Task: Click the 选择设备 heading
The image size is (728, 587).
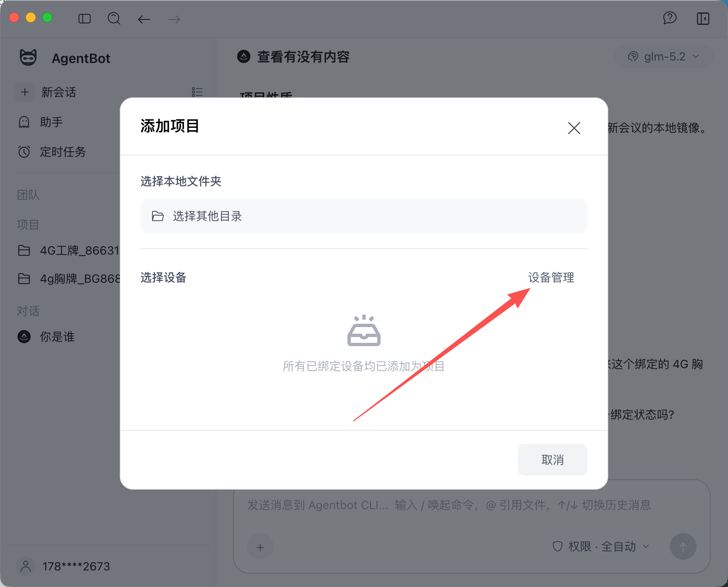Action: tap(163, 277)
